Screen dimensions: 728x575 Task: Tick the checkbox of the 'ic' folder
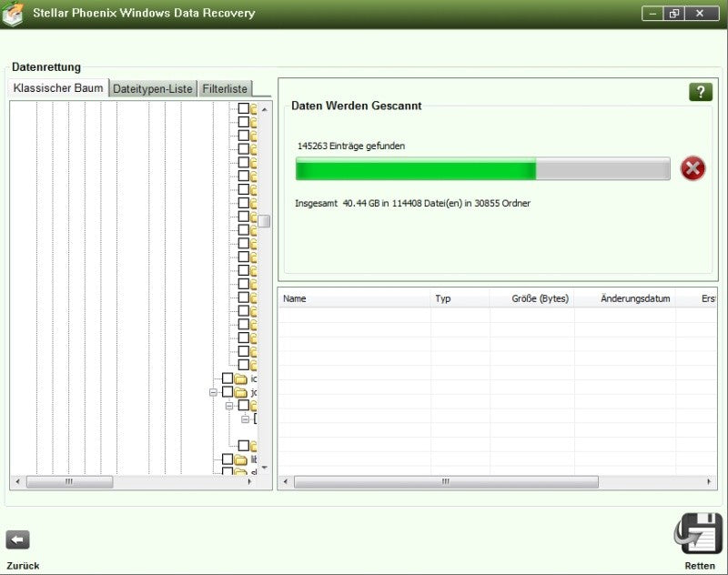[227, 378]
